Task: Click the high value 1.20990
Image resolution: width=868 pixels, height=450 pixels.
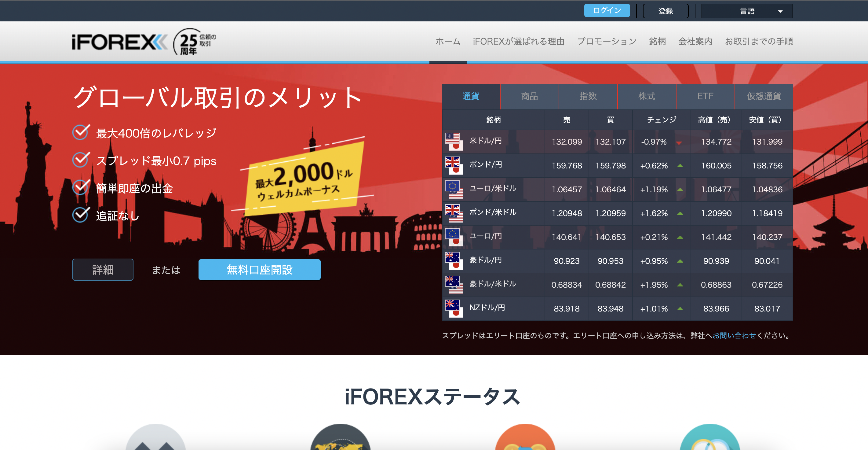Action: point(717,213)
